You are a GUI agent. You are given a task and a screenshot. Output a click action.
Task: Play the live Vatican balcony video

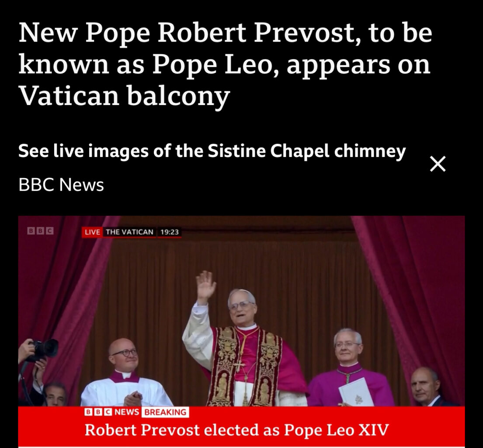click(x=241, y=332)
